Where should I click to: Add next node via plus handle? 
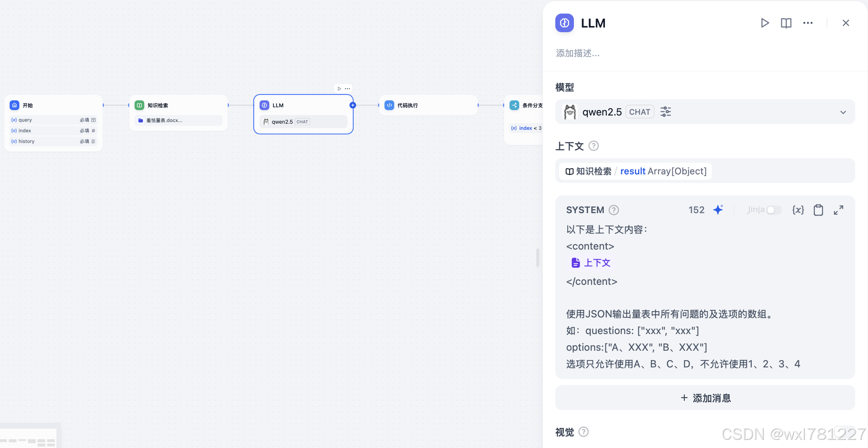(353, 105)
